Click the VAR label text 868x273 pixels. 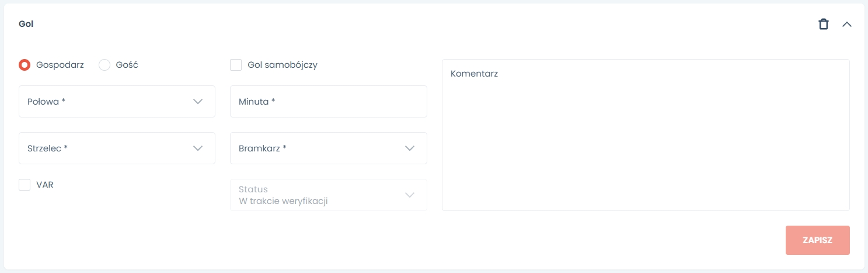point(45,185)
